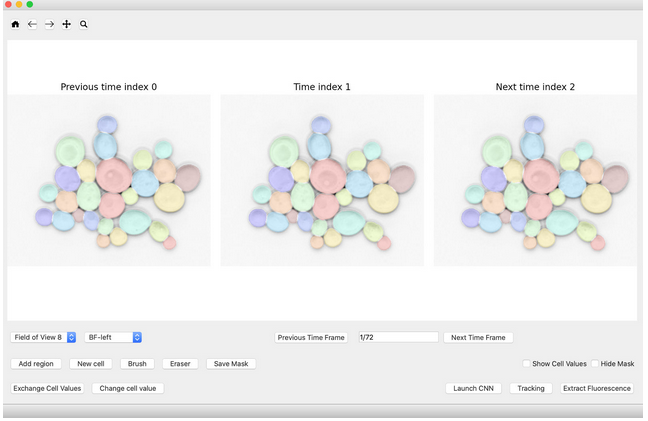Click Add region button
This screenshot has width=648, height=421.
[36, 364]
